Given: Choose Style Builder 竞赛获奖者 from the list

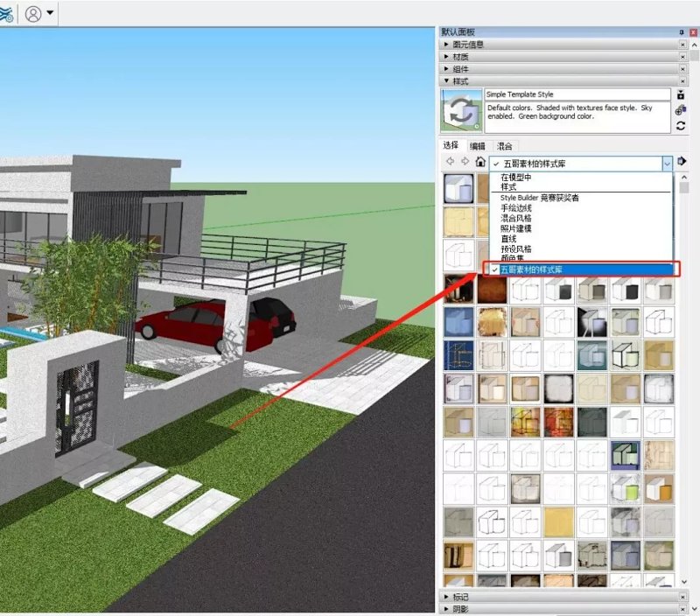Looking at the screenshot, I should pos(539,198).
